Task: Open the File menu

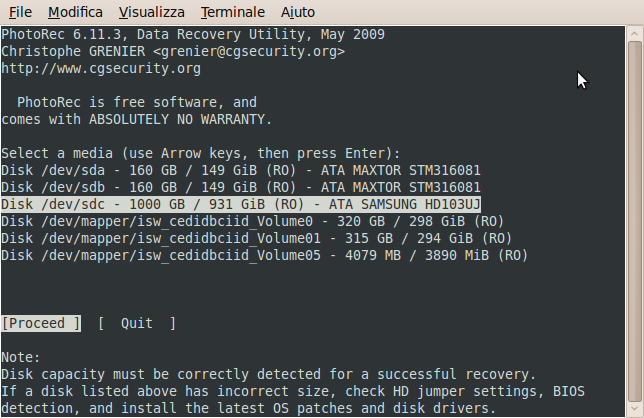Action: point(20,12)
